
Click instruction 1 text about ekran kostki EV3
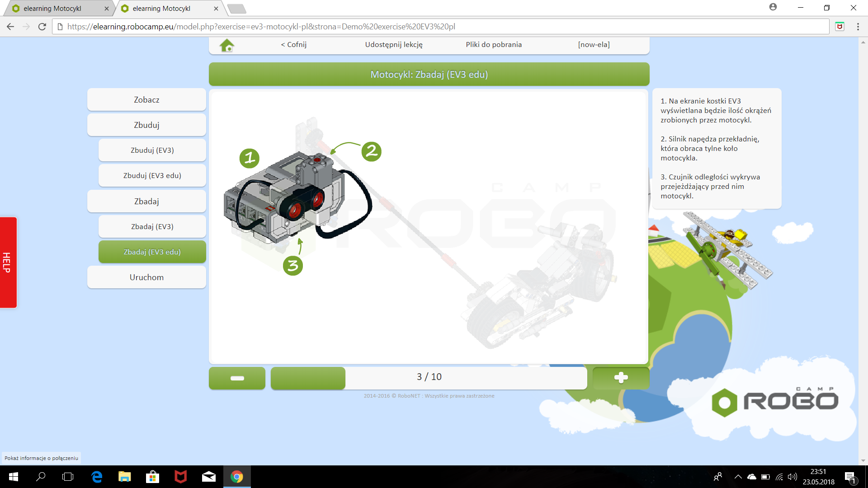point(716,111)
